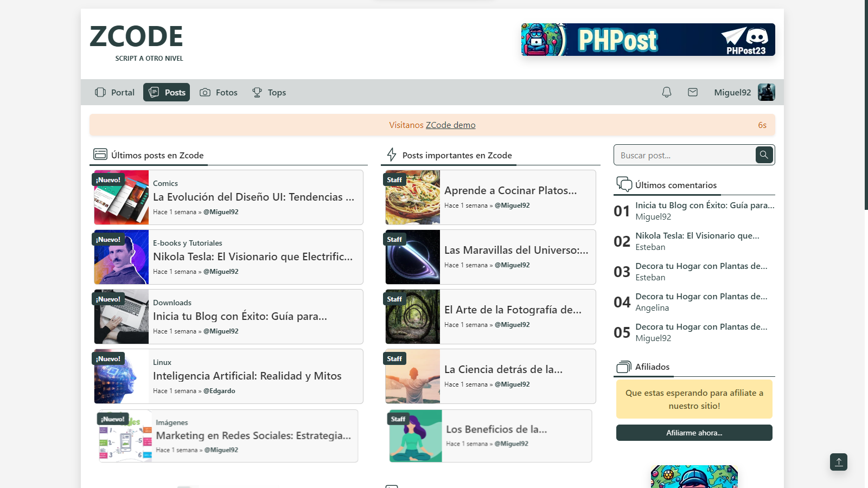Switch to the Posts tab

[x=167, y=92]
